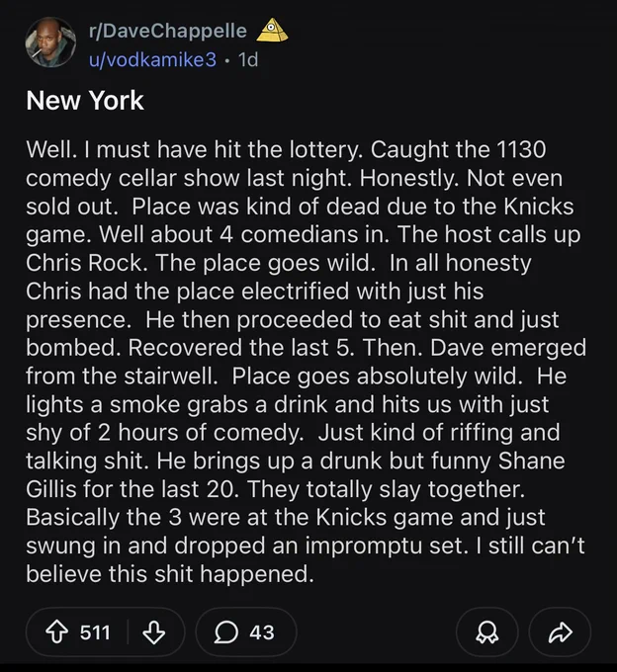Click the 43 comment count

(262, 632)
